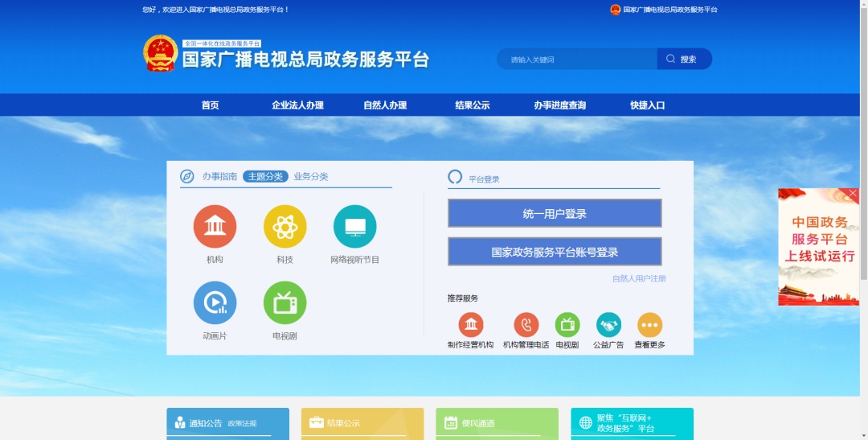Open 快捷入口 navigation item

647,105
